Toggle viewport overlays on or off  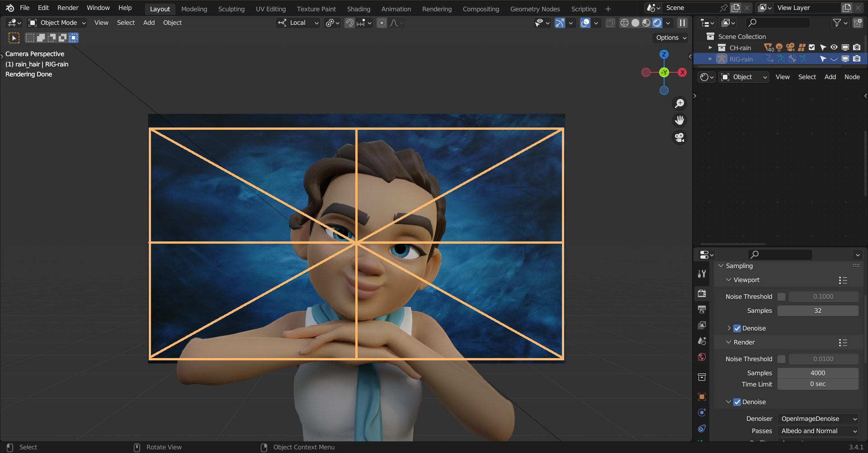585,23
